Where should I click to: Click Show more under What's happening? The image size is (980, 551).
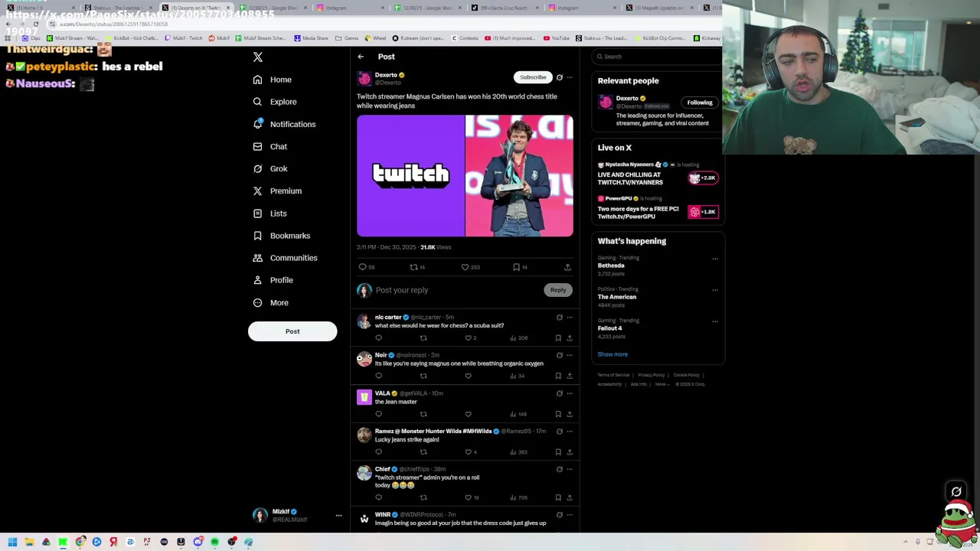tap(612, 354)
